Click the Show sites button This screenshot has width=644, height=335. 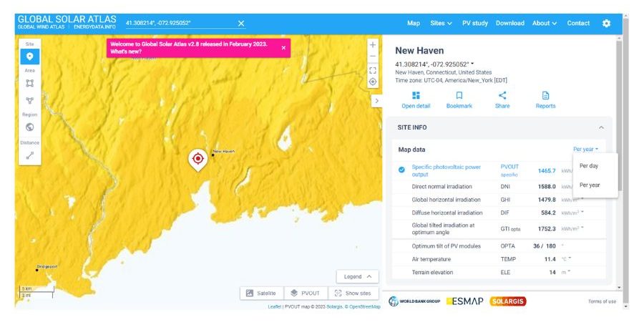(353, 293)
